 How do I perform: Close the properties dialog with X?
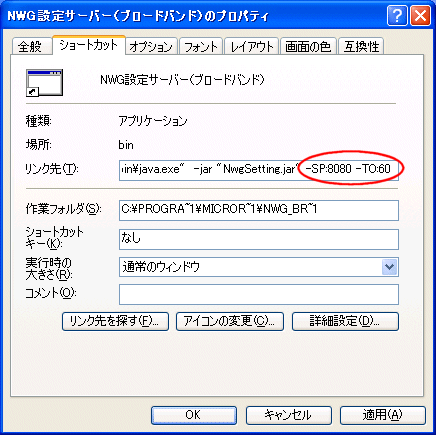pos(420,16)
